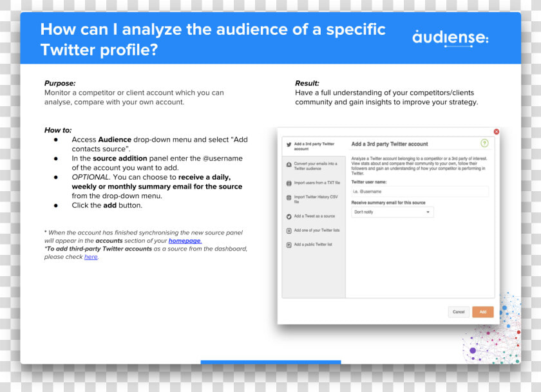Select Import users from a TXT file
Viewport: 541px width, 392px height.
click(x=317, y=183)
